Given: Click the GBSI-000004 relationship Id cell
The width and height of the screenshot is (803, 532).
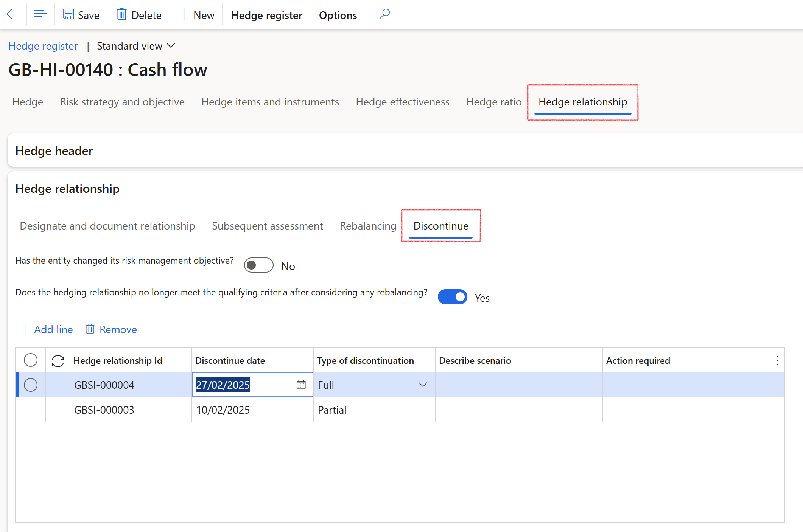Looking at the screenshot, I should [x=131, y=385].
